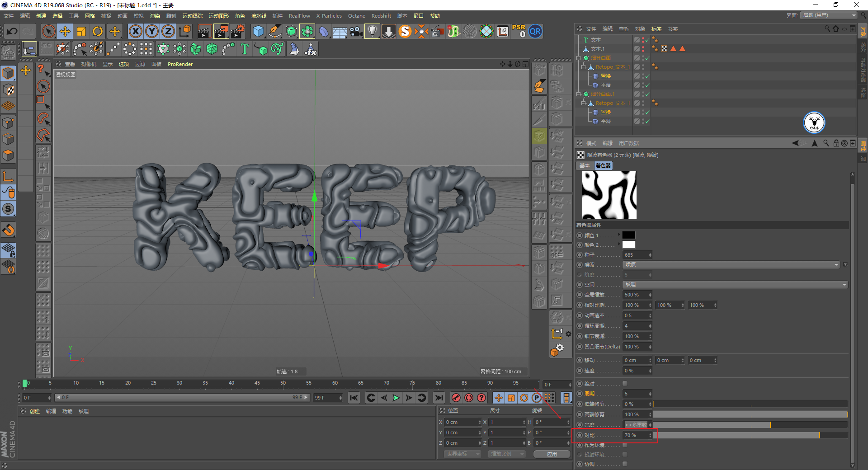
Task: Add a MoText object
Action: (x=245, y=49)
